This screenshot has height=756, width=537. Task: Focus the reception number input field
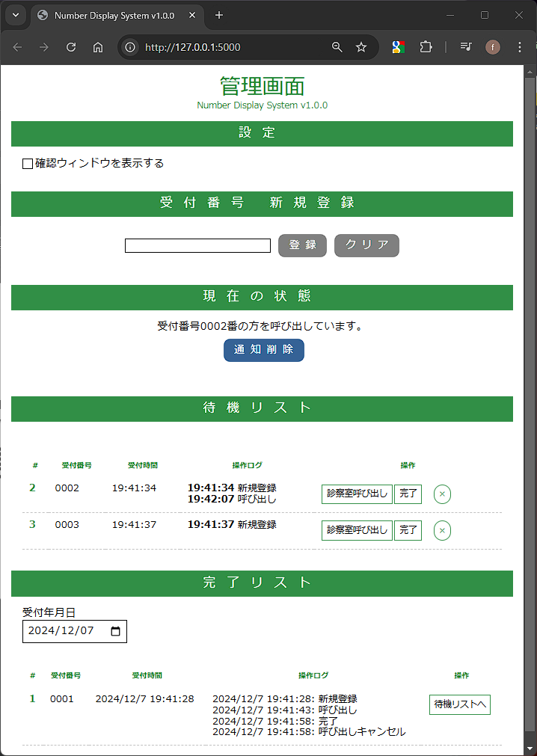(x=197, y=245)
